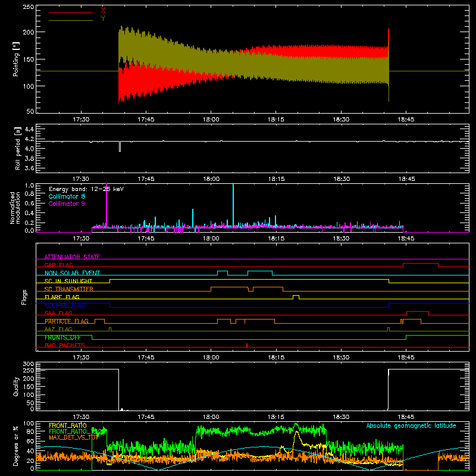Click the GAP_FLAG raised pulse
Viewport: 476px width, 476px height.
tap(421, 265)
